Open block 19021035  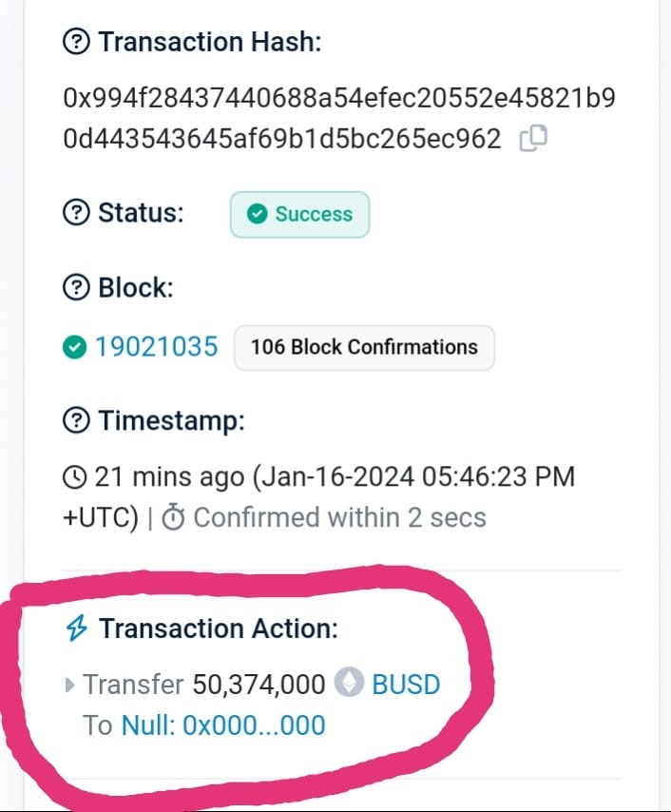(156, 346)
